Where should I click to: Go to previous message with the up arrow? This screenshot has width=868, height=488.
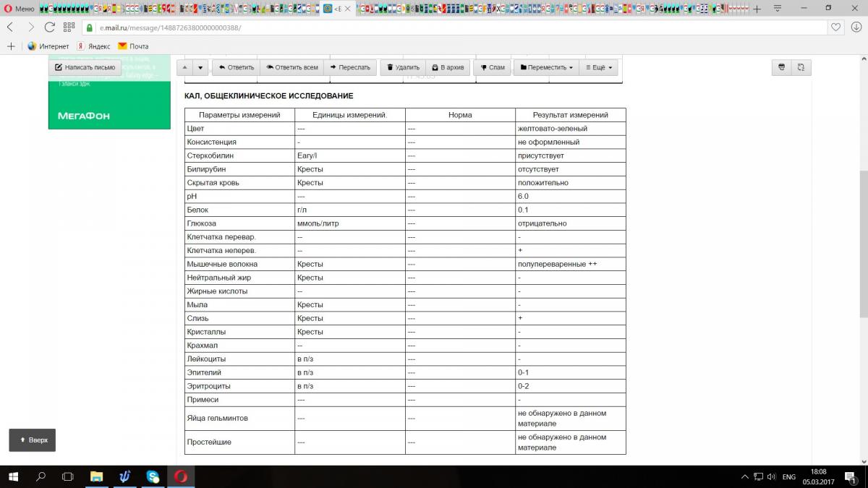click(x=184, y=67)
